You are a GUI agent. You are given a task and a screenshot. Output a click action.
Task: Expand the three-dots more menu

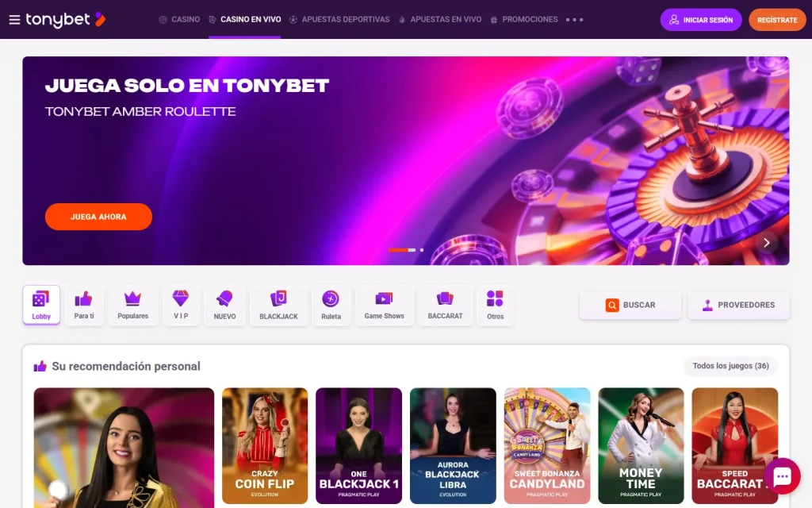point(574,20)
